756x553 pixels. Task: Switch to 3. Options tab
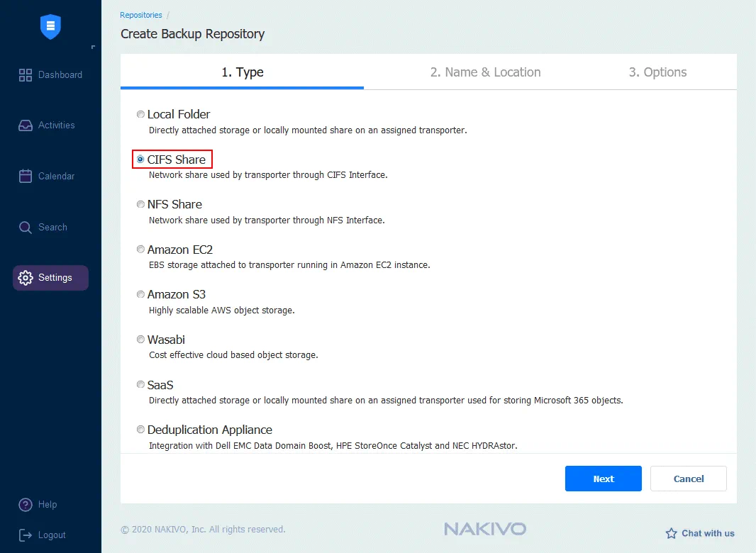coord(657,72)
